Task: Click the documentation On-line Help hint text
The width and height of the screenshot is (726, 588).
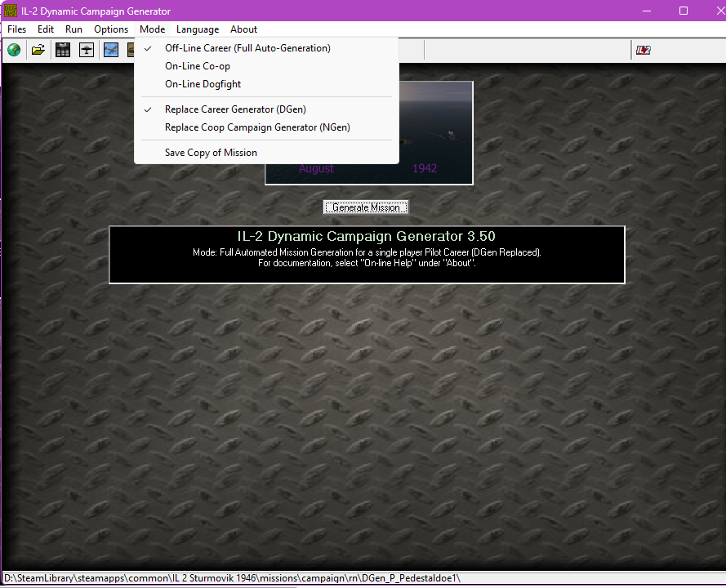Action: (x=367, y=264)
